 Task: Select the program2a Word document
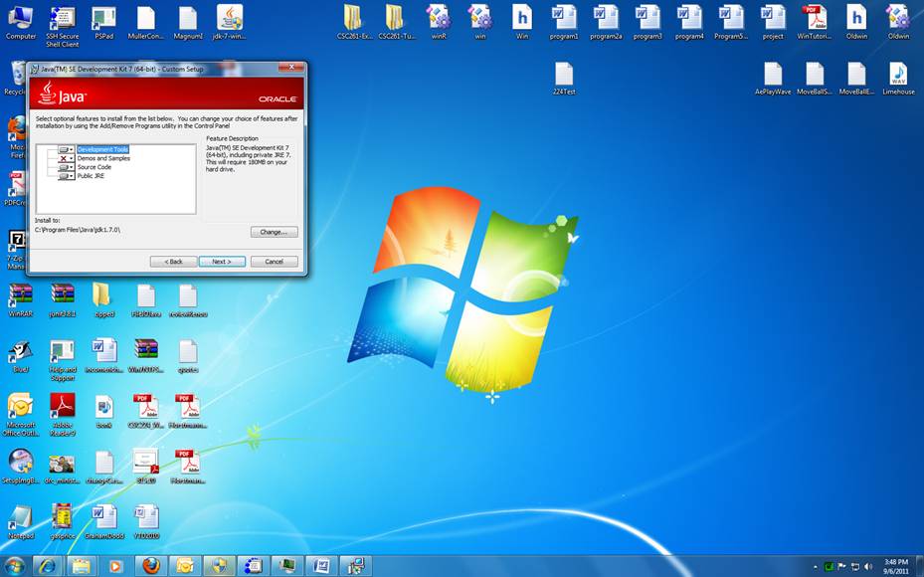point(606,23)
